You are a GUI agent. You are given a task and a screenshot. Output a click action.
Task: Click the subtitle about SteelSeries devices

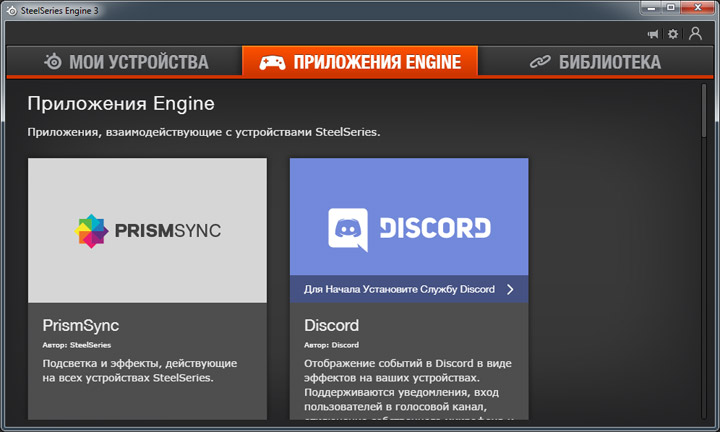click(x=204, y=132)
